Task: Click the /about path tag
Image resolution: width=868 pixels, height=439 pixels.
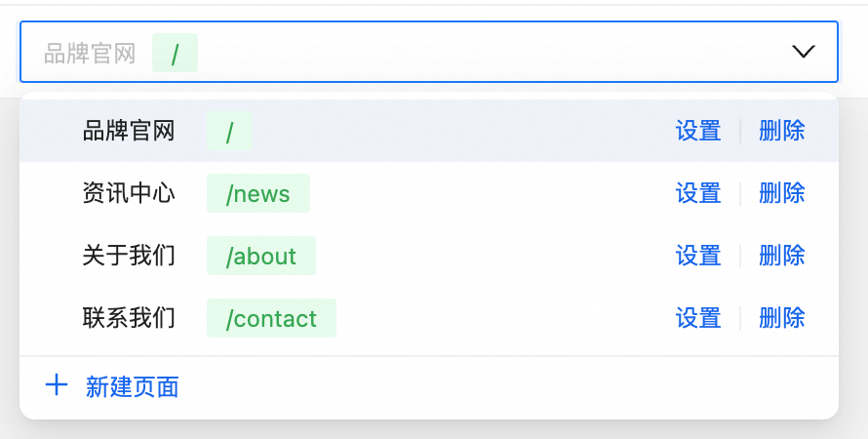Action: pyautogui.click(x=261, y=256)
